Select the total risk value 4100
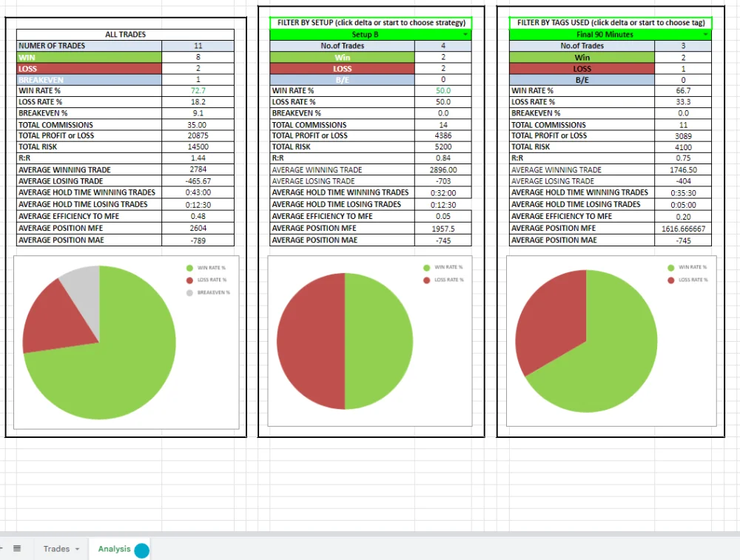The height and width of the screenshot is (560, 740). pos(683,146)
